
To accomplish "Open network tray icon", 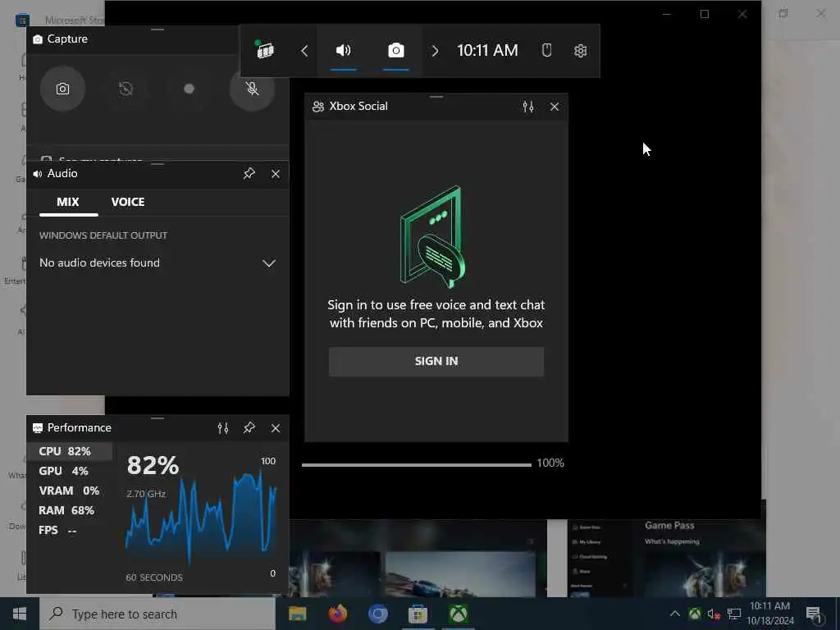I will pos(734,614).
